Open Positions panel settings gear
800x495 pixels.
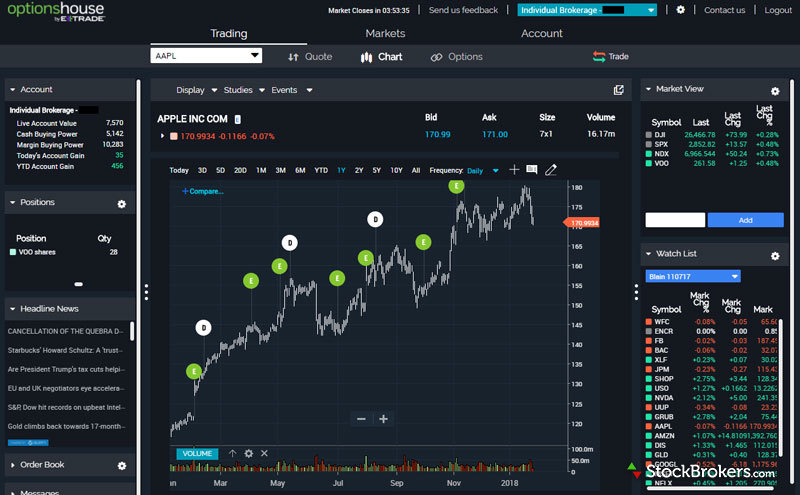(121, 204)
